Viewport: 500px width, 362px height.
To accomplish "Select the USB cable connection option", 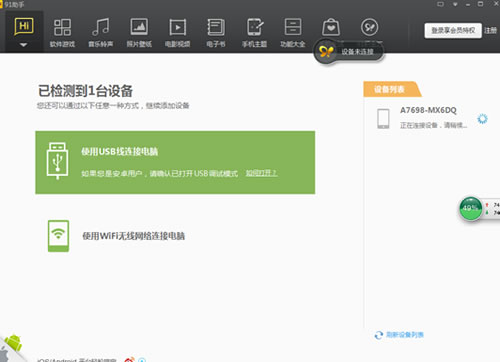I will [175, 162].
